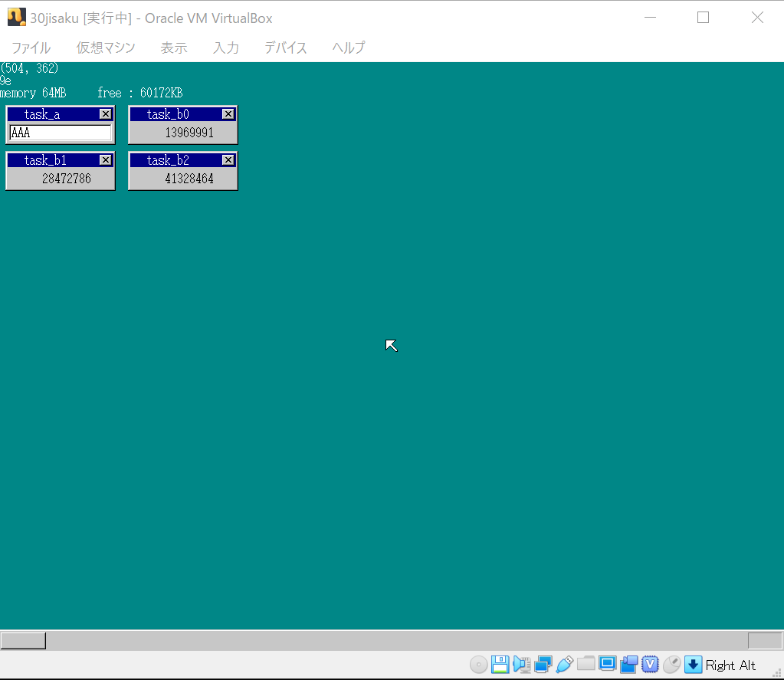Click the counter 28472786 in task_b1
This screenshot has height=680, width=784.
tap(67, 179)
